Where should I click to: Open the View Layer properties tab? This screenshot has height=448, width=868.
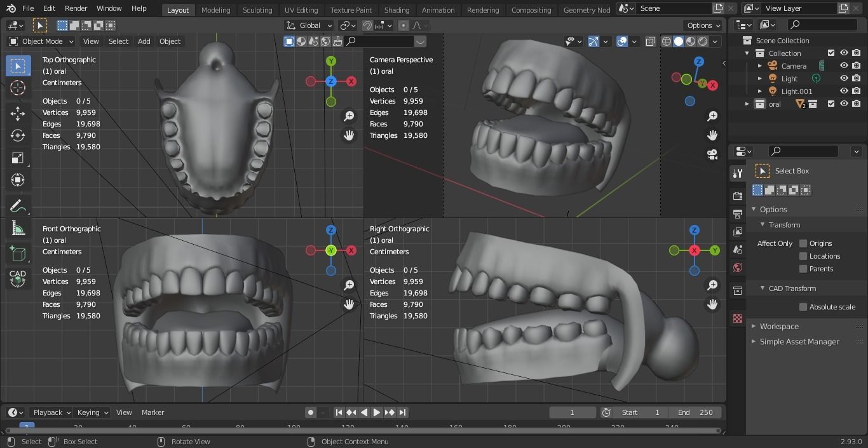(737, 231)
